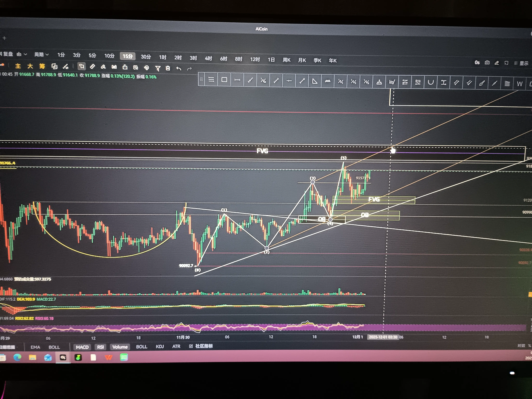Viewport: 532px width, 399px height.
Task: Click the 主 main-force button
Action: (x=18, y=66)
